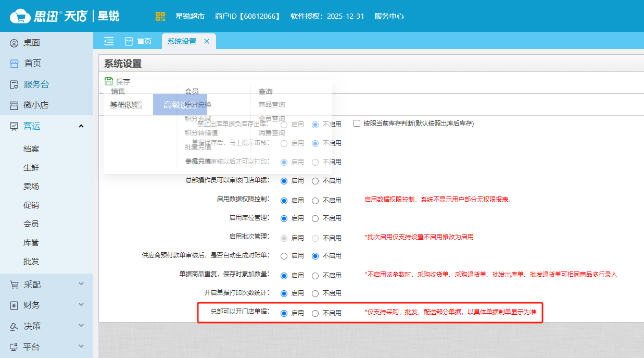The width and height of the screenshot is (644, 358).
Task: Click the 首页 sidebar shop icon
Action: pos(14,64)
